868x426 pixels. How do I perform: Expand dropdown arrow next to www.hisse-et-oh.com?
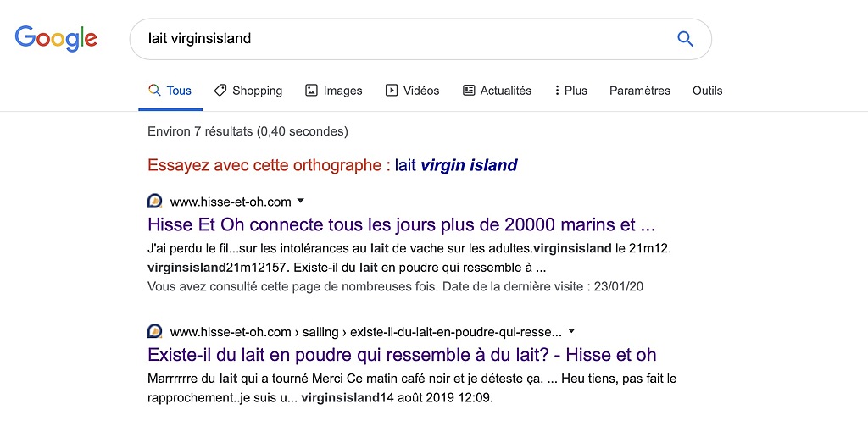click(x=301, y=202)
